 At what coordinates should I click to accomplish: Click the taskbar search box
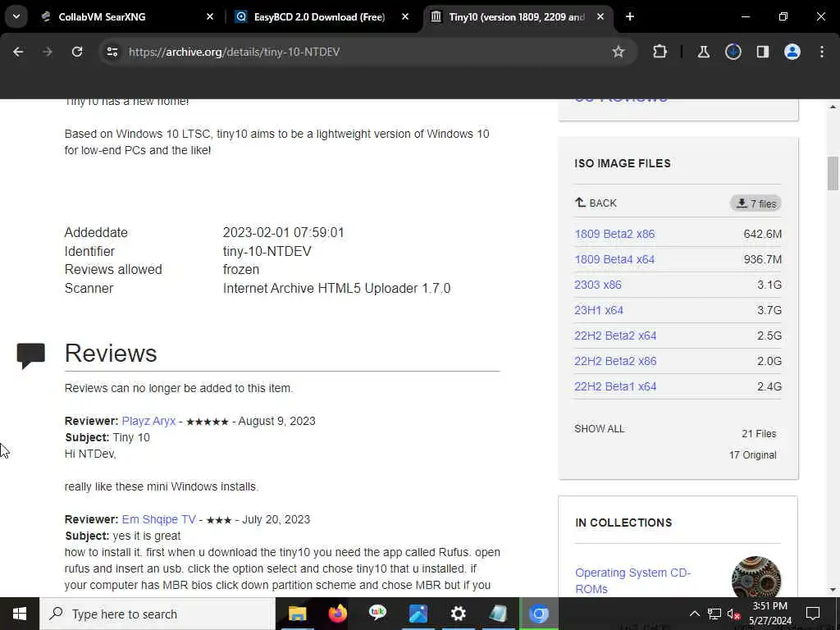tap(157, 614)
